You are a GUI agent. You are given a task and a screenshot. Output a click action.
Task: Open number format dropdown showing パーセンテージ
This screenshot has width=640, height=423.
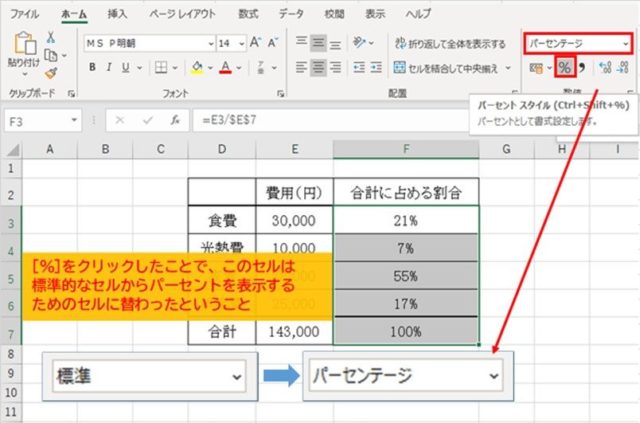(626, 44)
